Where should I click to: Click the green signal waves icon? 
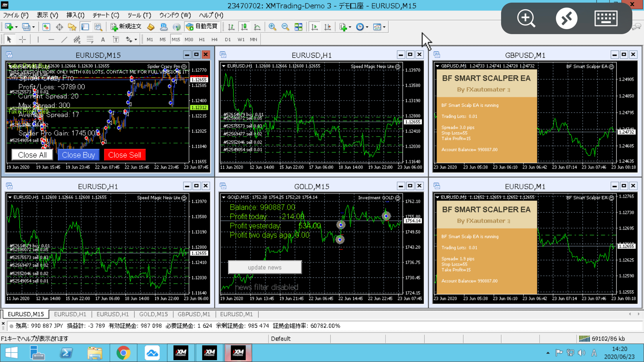176,27
